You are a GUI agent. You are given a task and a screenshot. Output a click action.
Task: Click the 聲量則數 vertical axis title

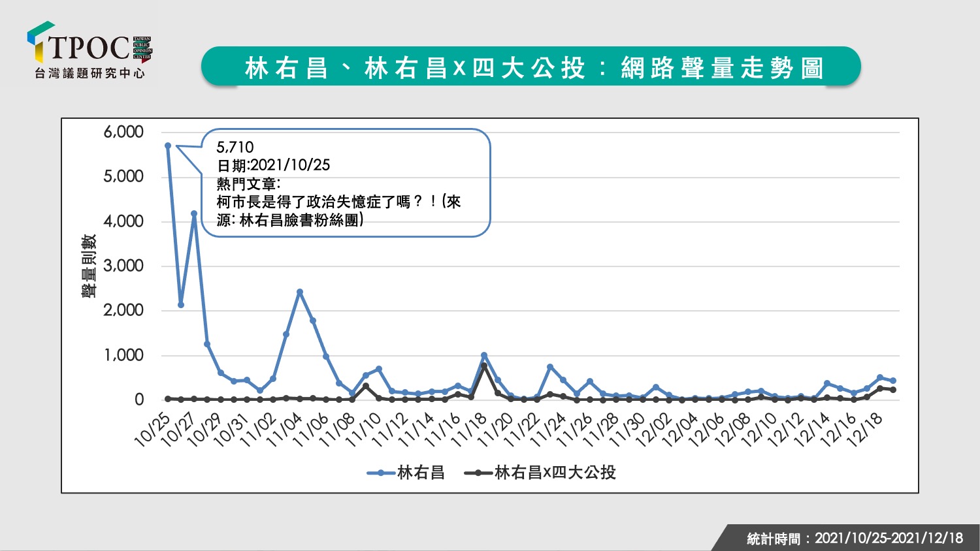click(89, 266)
